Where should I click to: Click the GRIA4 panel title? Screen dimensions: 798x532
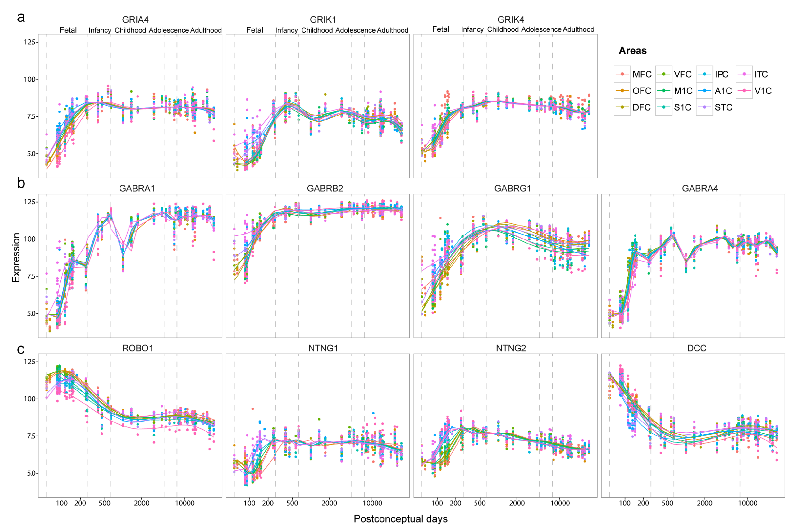point(135,20)
